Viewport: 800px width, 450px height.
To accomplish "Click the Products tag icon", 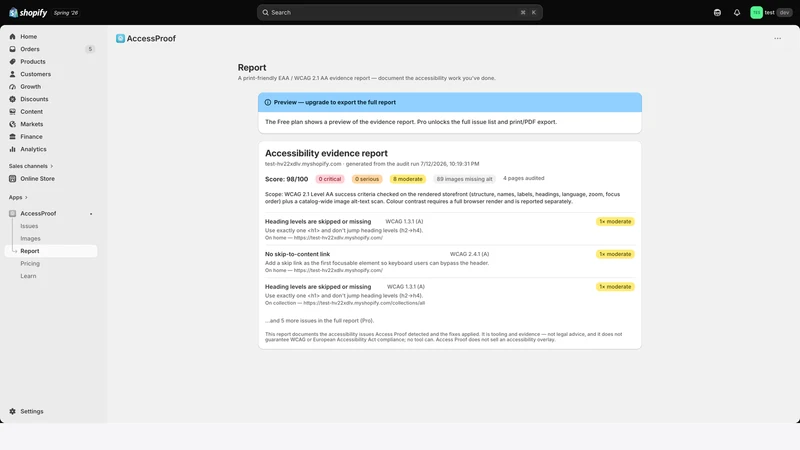I will click(12, 62).
